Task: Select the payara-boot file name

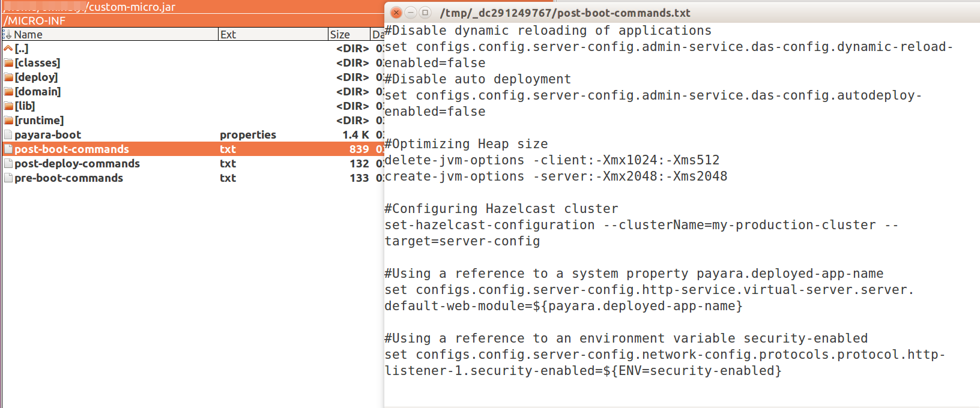Action: [x=47, y=135]
